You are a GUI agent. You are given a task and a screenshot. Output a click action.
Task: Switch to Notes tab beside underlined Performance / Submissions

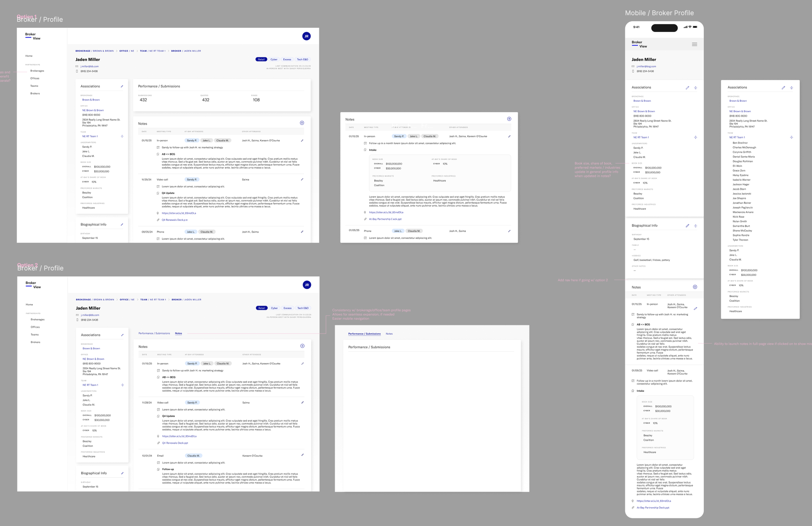[x=389, y=333]
